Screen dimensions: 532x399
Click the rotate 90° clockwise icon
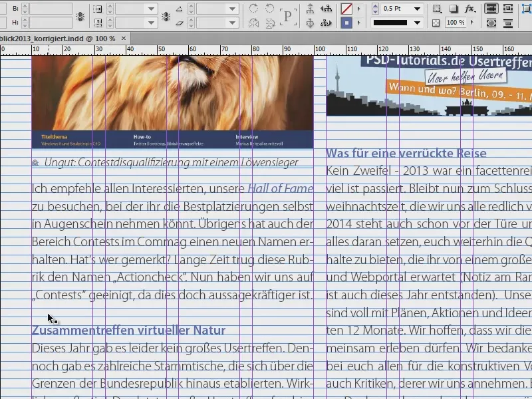coord(254,7)
